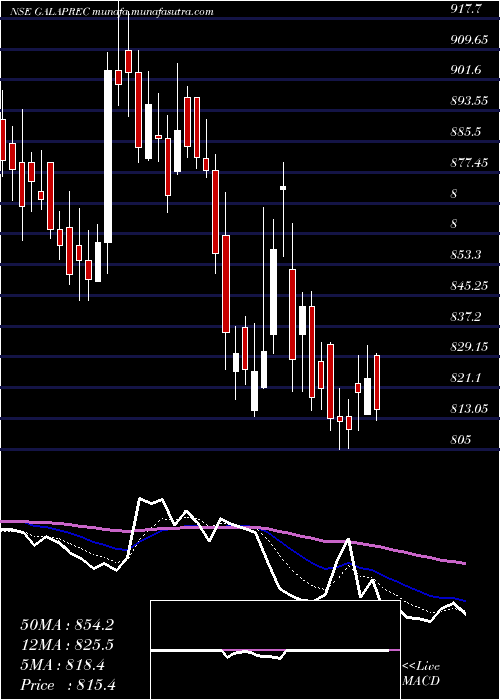Click the 893.55 price level label
This screenshot has height=700, width=500.
(469, 101)
